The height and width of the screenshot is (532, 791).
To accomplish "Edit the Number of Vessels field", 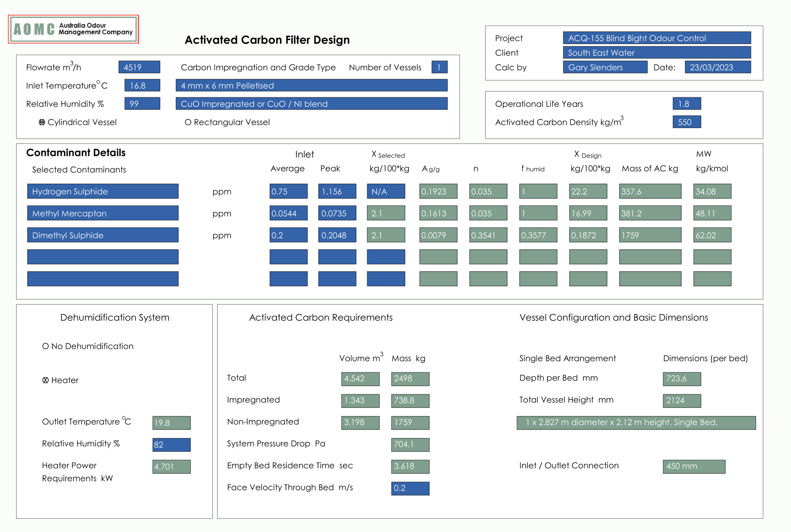I will click(x=440, y=67).
